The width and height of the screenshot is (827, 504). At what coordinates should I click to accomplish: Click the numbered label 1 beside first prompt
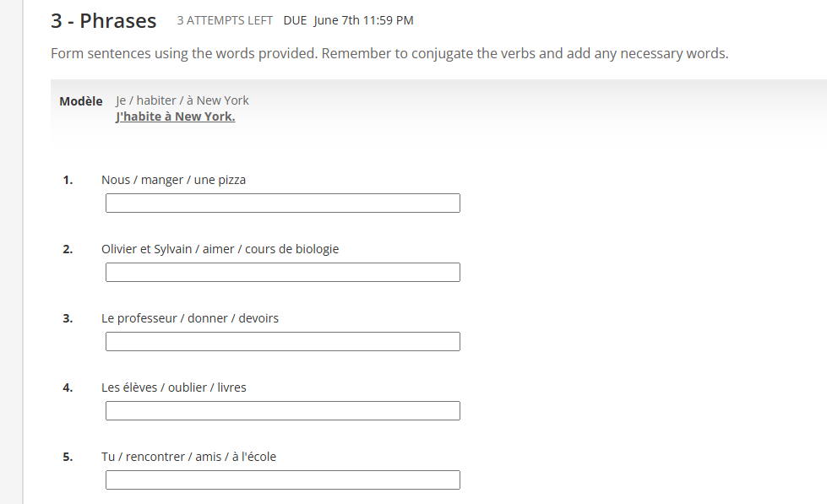click(68, 179)
